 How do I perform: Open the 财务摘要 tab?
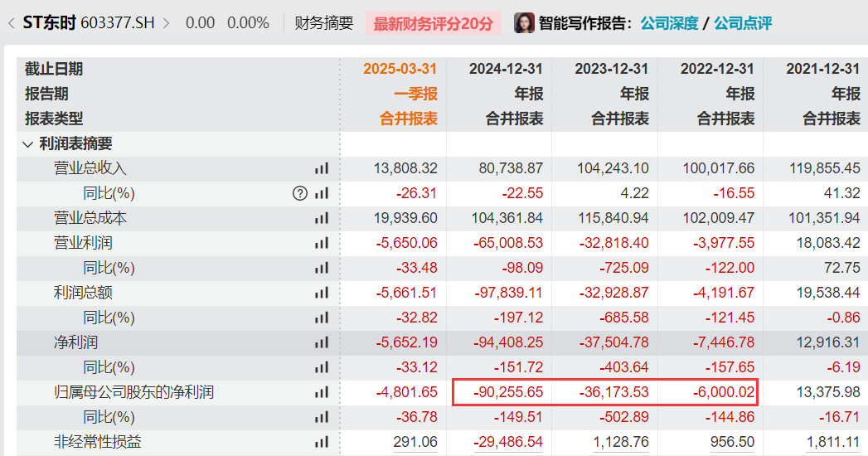(323, 23)
